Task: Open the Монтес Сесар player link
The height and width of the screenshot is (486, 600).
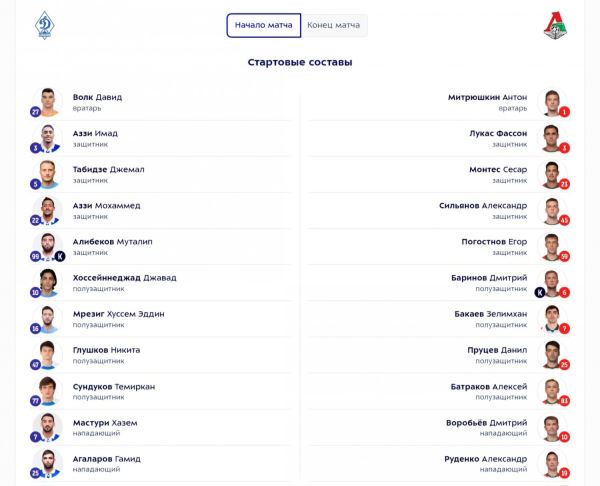Action: point(498,169)
